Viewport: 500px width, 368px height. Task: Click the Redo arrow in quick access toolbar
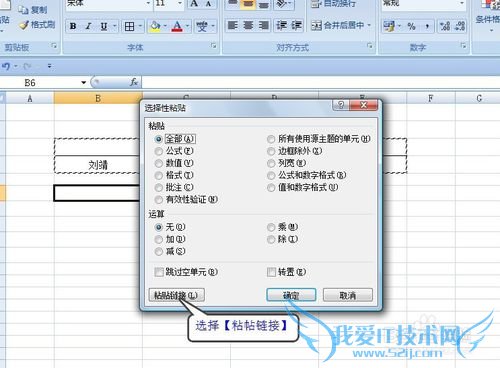pos(27,66)
